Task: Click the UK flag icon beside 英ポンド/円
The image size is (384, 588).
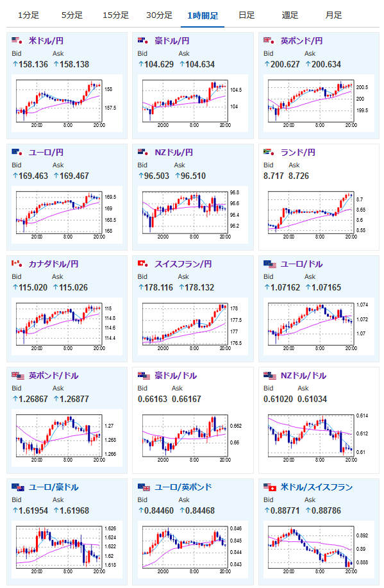Action: [269, 40]
